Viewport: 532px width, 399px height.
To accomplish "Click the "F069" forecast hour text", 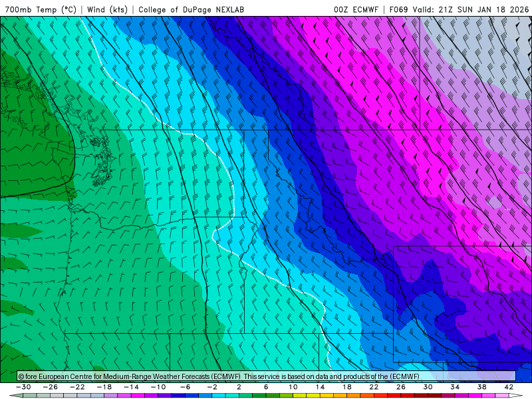I will coord(398,9).
